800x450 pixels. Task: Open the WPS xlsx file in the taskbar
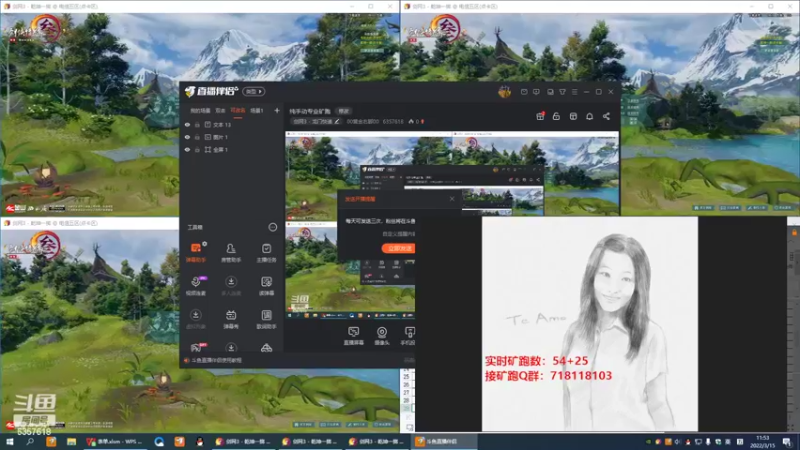115,441
